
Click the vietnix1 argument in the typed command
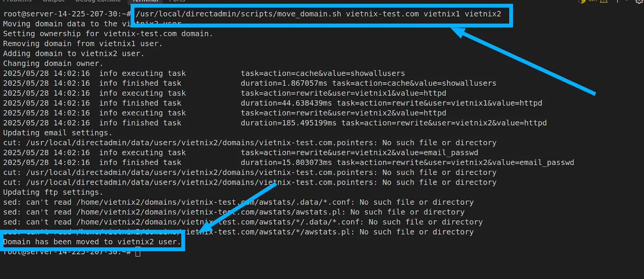click(442, 14)
